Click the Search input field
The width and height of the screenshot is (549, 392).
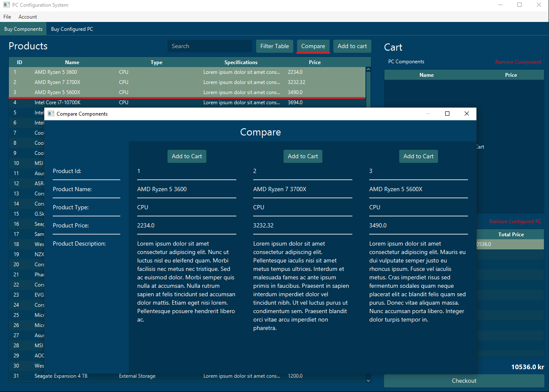210,46
